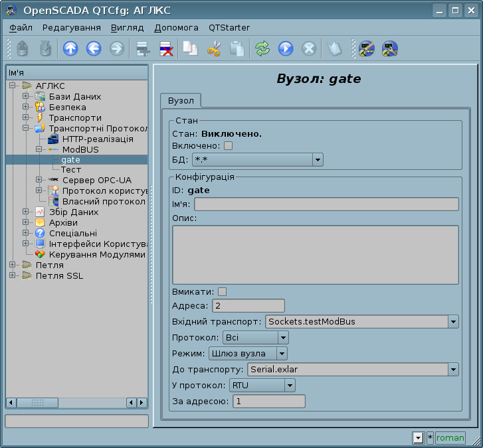Enable the Вмикати checkbox

coord(223,291)
